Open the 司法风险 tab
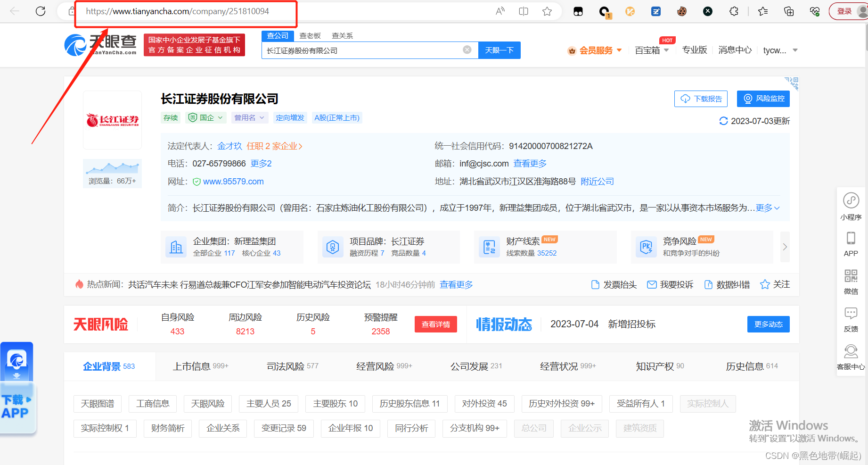Screen dimensions: 868x465 tap(293, 366)
